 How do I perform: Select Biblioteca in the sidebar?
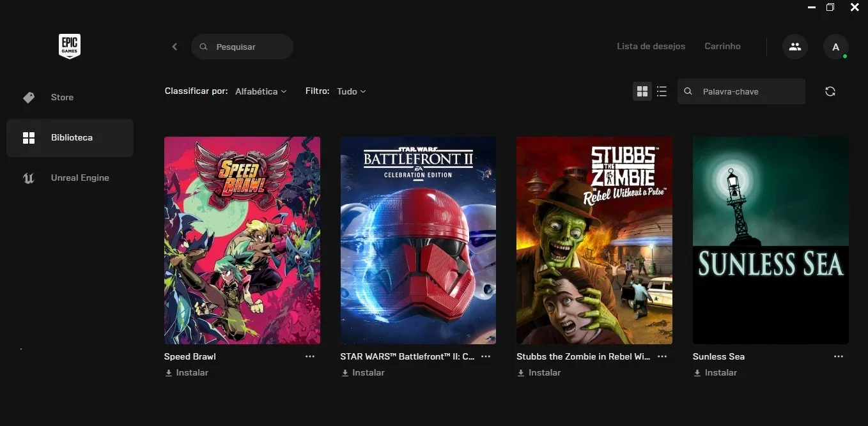pos(70,137)
